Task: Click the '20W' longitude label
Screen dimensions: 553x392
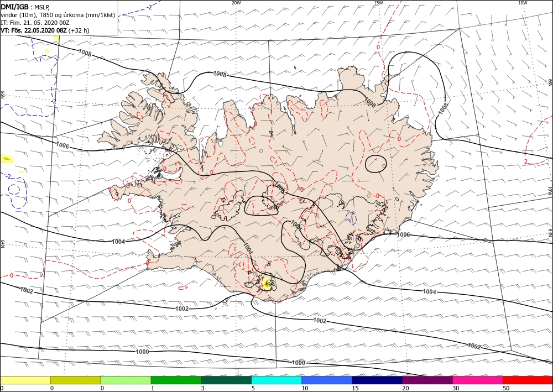Action: coord(236,3)
